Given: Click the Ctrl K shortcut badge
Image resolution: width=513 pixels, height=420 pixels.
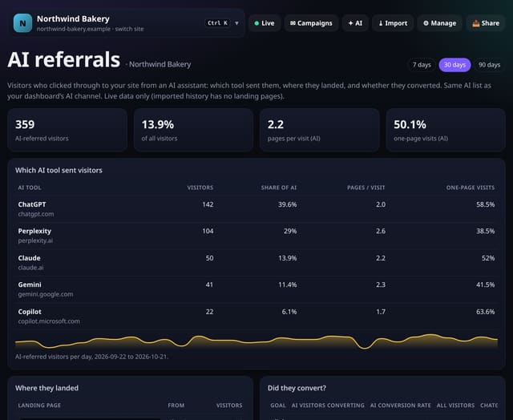Looking at the screenshot, I should pos(217,23).
